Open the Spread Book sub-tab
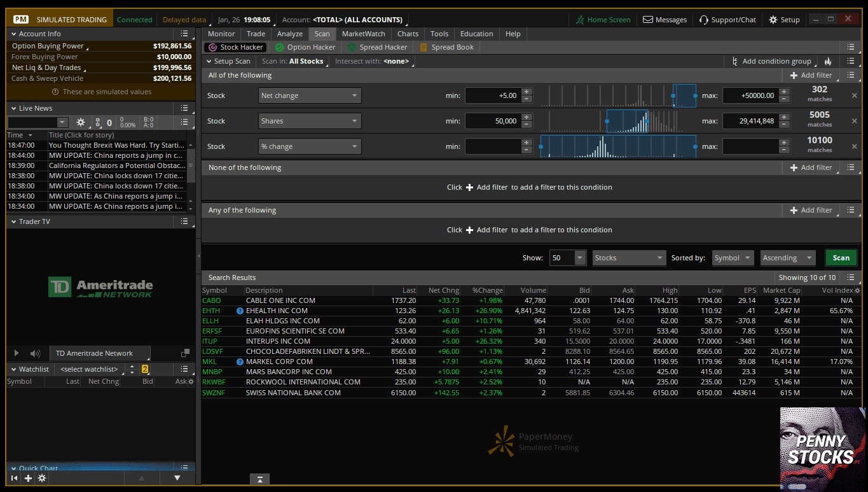Viewport: 868px width, 492px height. tap(447, 47)
